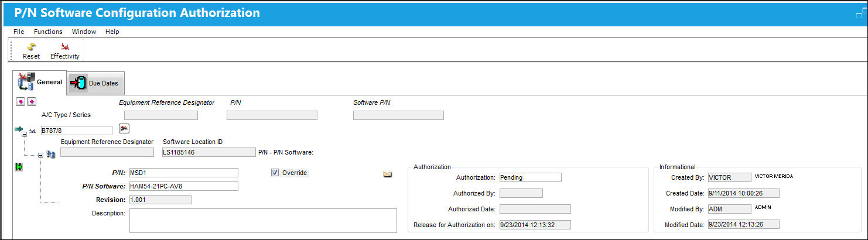Click the Revision field showing 1.001
868x240 pixels.
click(x=160, y=200)
